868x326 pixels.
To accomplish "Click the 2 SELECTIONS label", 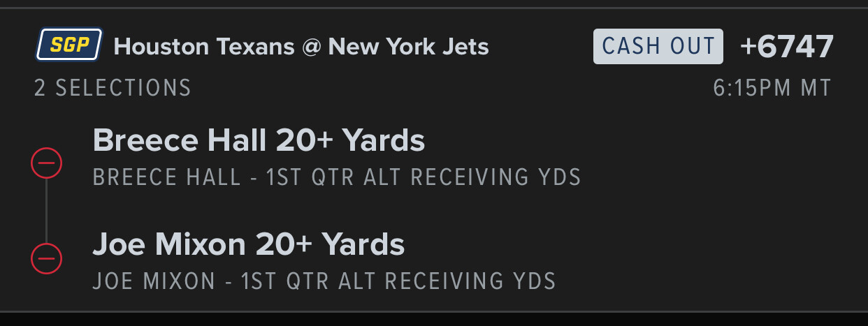I will tap(113, 88).
